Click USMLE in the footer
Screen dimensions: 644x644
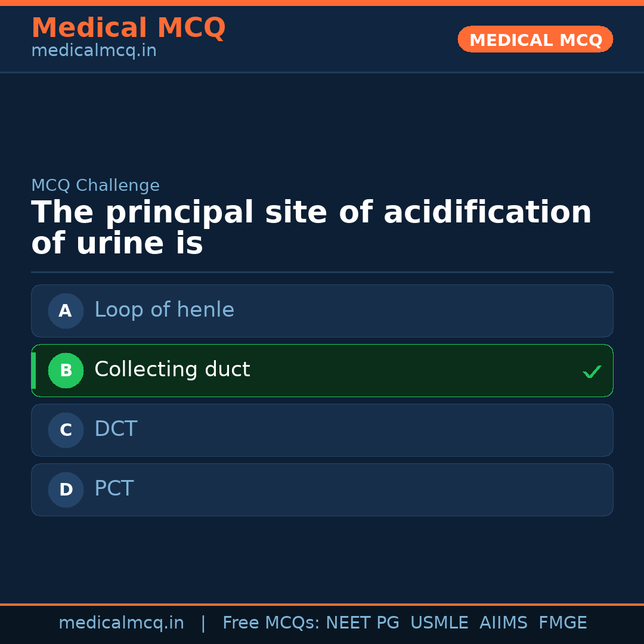tap(439, 623)
